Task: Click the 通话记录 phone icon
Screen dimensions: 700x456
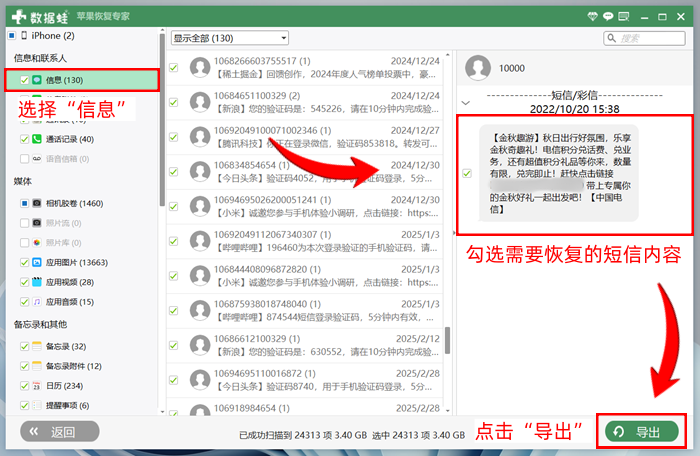Action: (x=37, y=139)
